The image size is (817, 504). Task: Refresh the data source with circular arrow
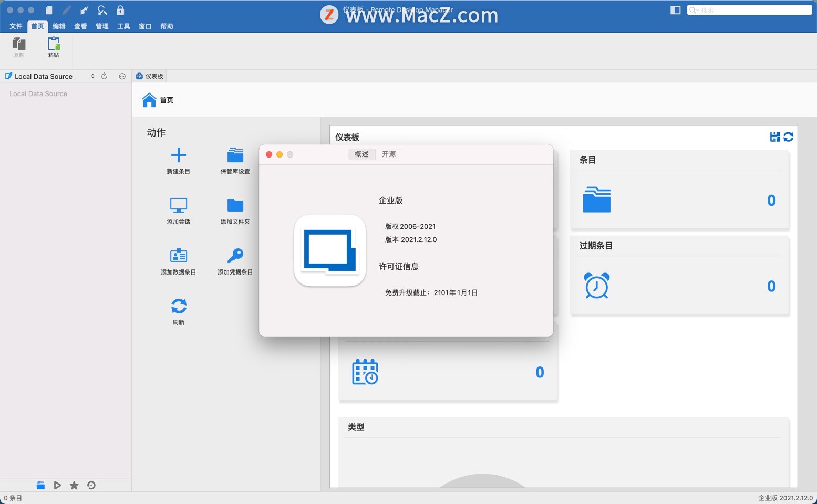[x=104, y=76]
